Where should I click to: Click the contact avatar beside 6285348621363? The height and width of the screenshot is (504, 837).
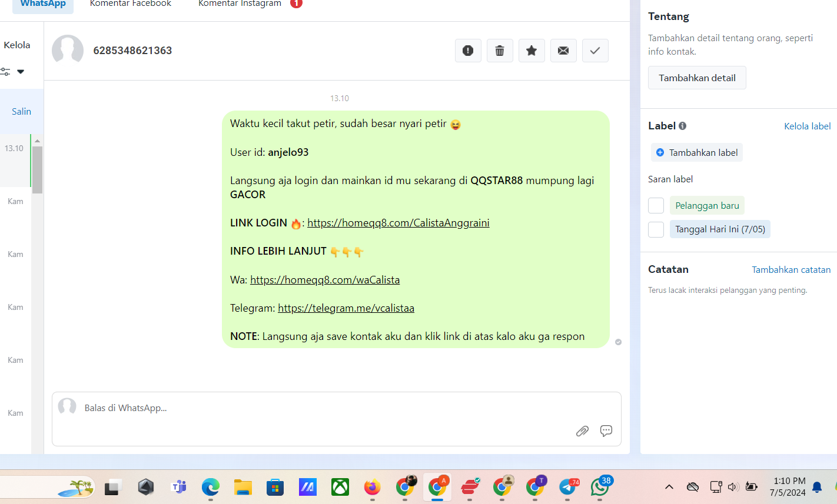(x=68, y=50)
